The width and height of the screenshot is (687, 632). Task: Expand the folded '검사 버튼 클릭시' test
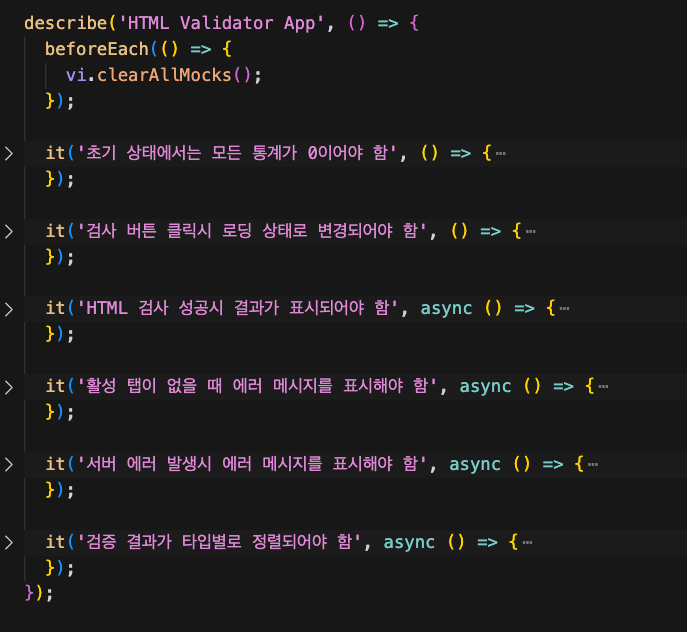[x=9, y=231]
